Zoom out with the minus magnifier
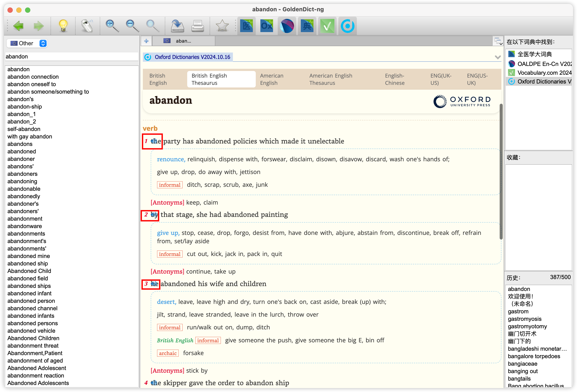Image resolution: width=577 pixels, height=392 pixels. point(132,26)
